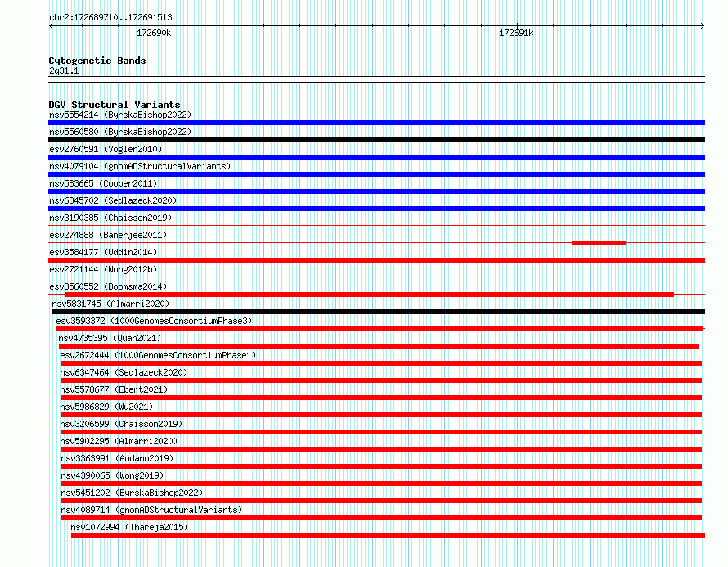
Task: Open variant nsv5902295 (Almarri2020)
Action: coord(119,441)
